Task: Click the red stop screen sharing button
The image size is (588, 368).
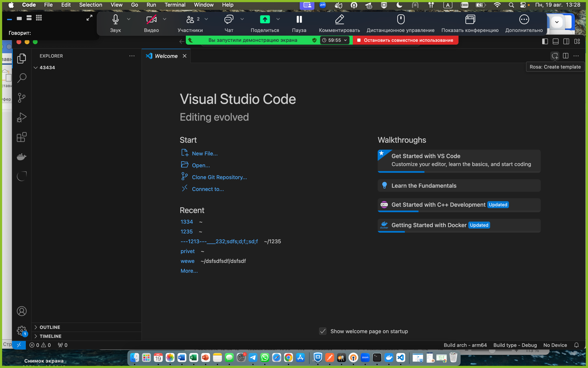Action: 405,40
